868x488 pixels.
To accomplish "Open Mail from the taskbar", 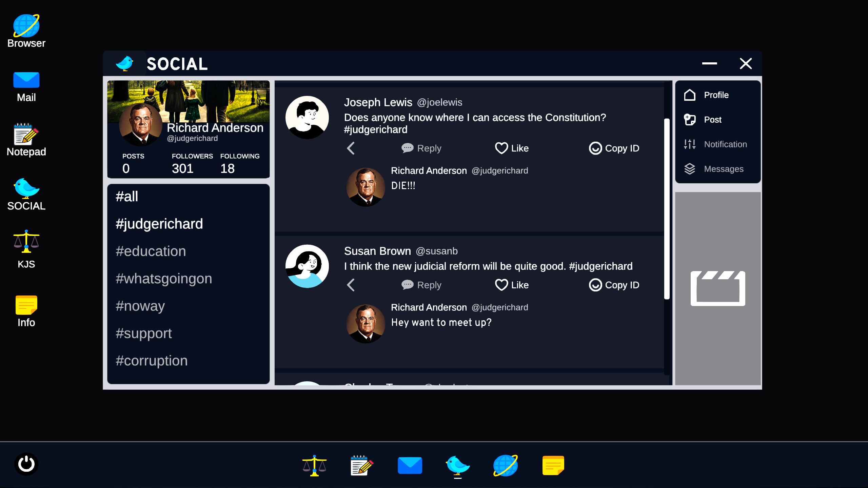I will pyautogui.click(x=410, y=465).
